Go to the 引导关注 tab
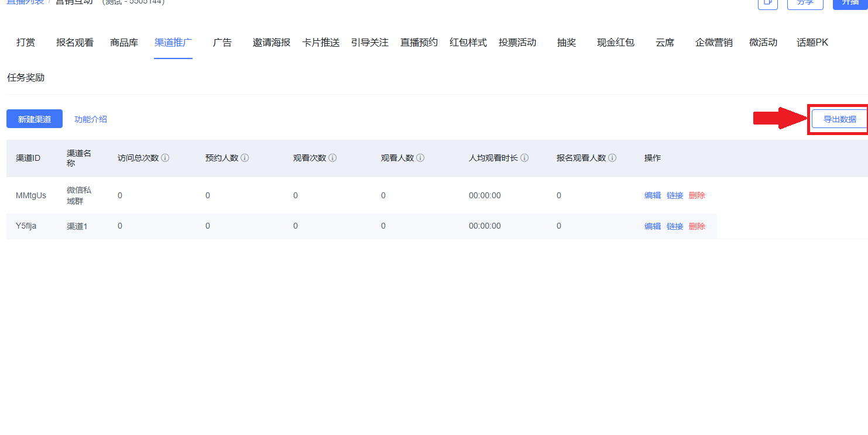This screenshot has width=868, height=435. 370,43
